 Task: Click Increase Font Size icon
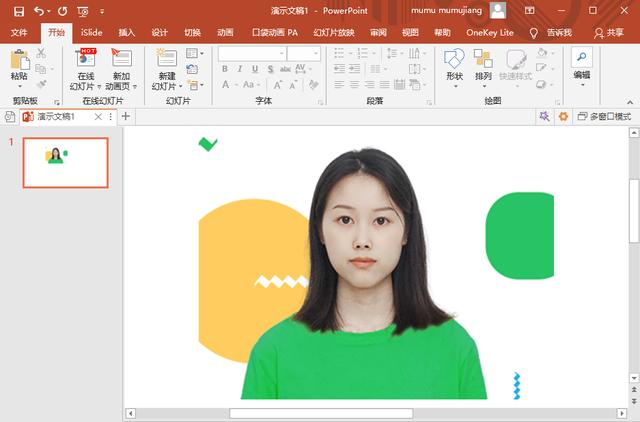[278, 85]
